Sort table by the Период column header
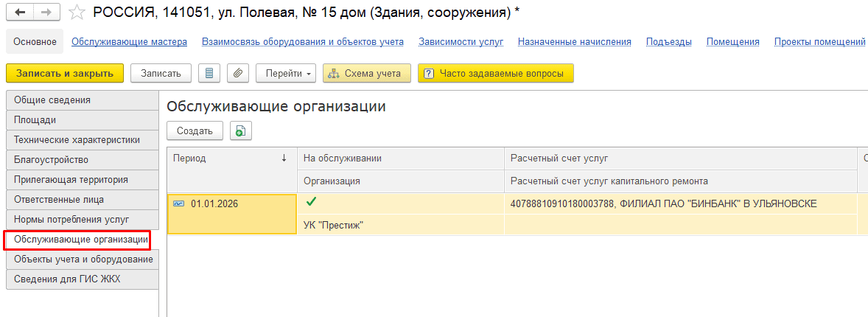This screenshot has width=868, height=317. 230,158
